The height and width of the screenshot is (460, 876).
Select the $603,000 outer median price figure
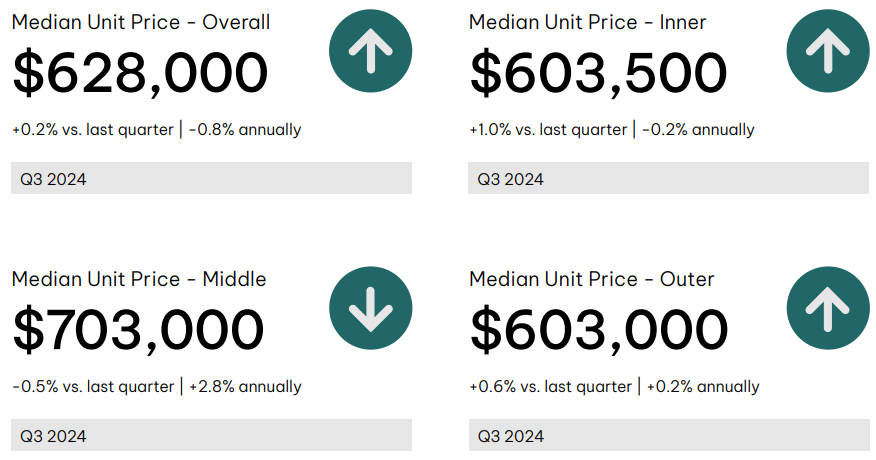[599, 330]
